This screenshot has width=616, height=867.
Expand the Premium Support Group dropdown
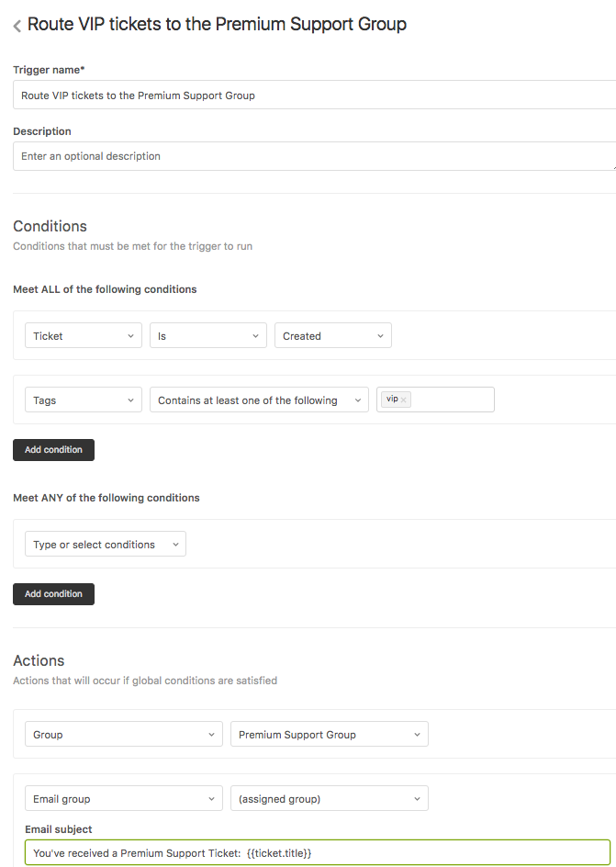[x=330, y=735]
